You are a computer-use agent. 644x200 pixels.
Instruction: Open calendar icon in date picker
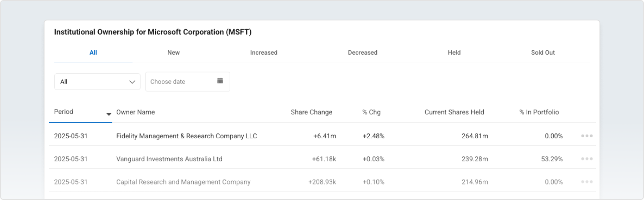(220, 81)
